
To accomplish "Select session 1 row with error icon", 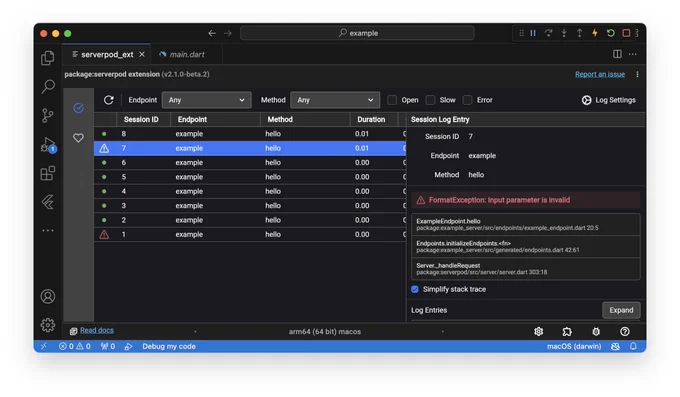I will pyautogui.click(x=250, y=234).
